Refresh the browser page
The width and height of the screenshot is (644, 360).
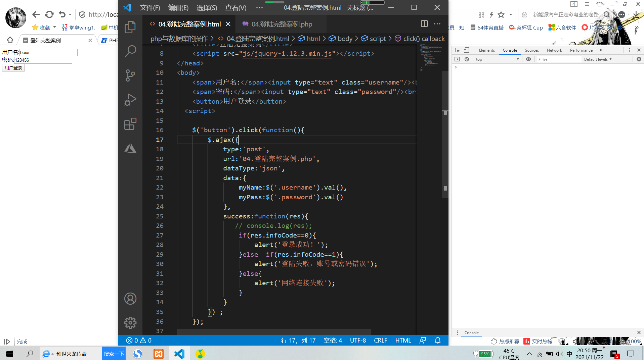pyautogui.click(x=49, y=14)
